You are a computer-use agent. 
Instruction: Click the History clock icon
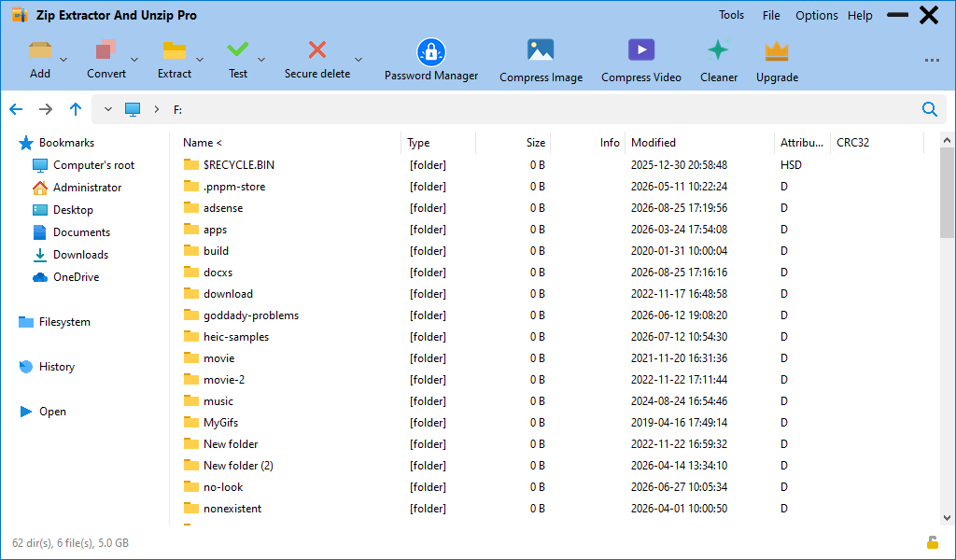(x=25, y=367)
